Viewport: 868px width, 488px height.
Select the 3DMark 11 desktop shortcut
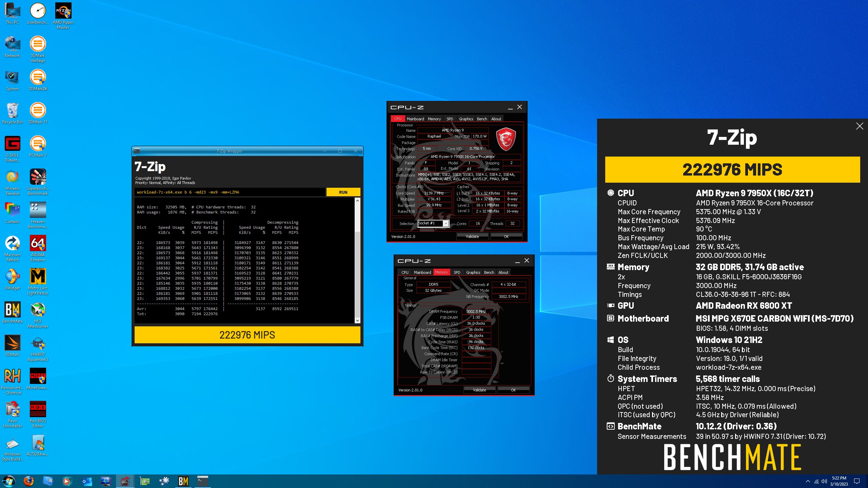pos(38,114)
